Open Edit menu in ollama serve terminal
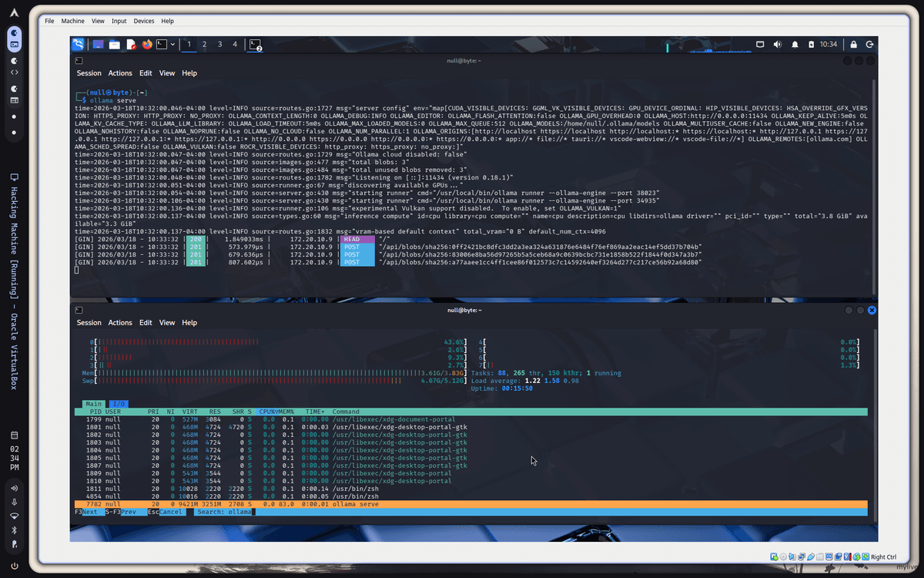924x578 pixels. [146, 73]
